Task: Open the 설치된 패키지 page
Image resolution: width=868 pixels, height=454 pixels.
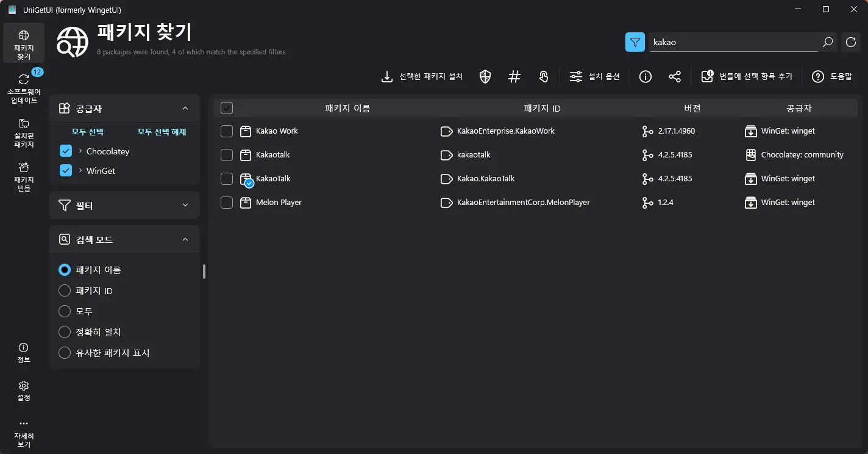Action: (24, 133)
